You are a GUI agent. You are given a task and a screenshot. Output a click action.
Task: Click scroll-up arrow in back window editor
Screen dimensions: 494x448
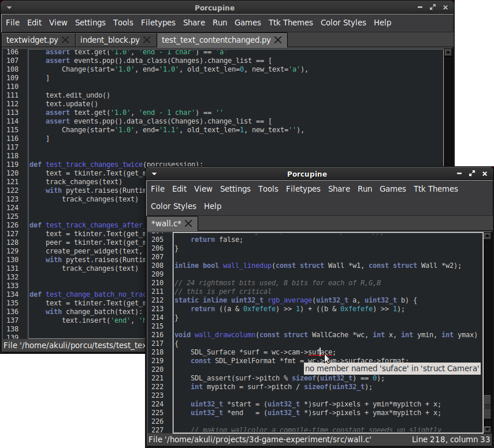(448, 53)
